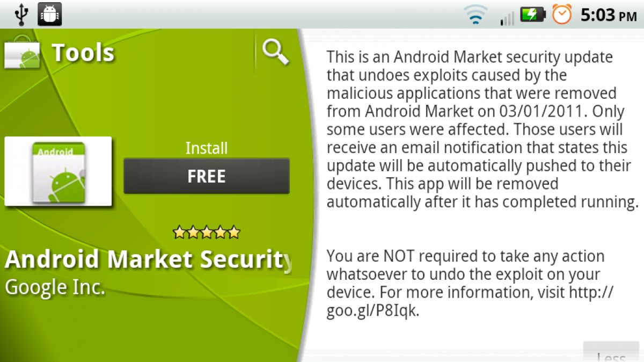The image size is (644, 362).
Task: Open the Tools category header
Action: point(83,53)
